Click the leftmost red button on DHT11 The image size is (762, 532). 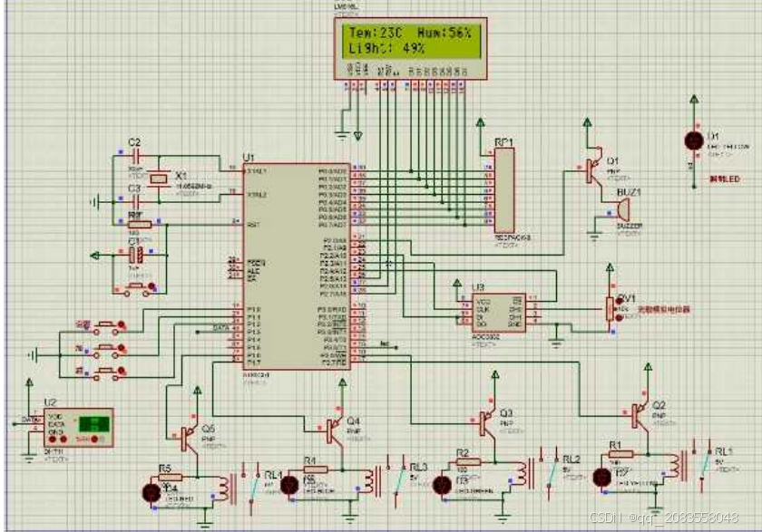(54, 440)
